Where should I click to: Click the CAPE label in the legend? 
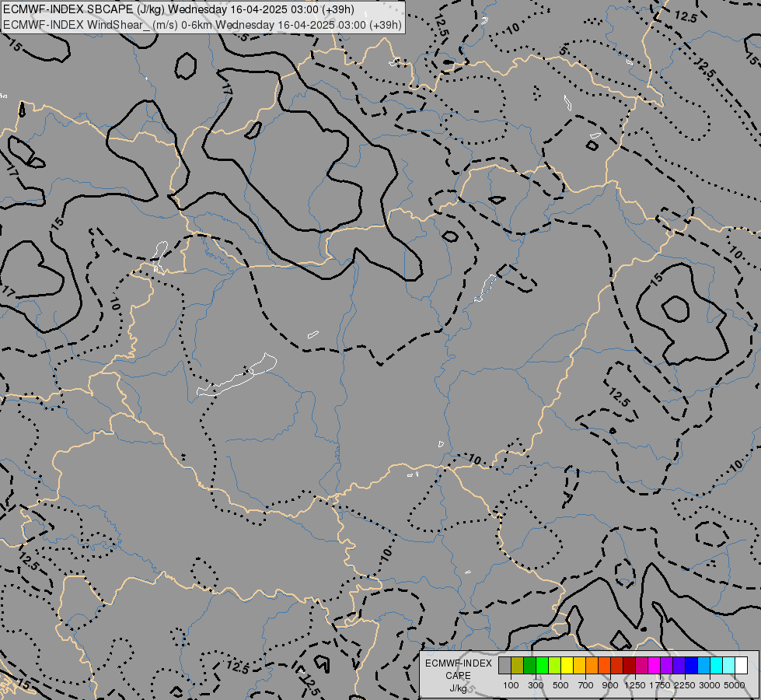click(458, 676)
